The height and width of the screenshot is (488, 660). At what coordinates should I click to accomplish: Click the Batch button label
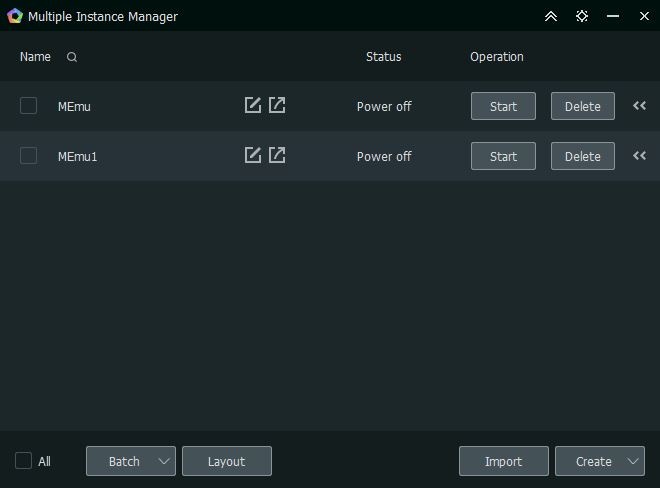pos(124,461)
